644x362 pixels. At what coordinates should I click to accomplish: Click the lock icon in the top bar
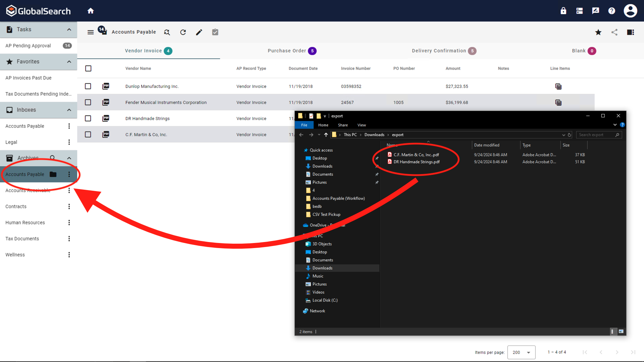point(563,10)
